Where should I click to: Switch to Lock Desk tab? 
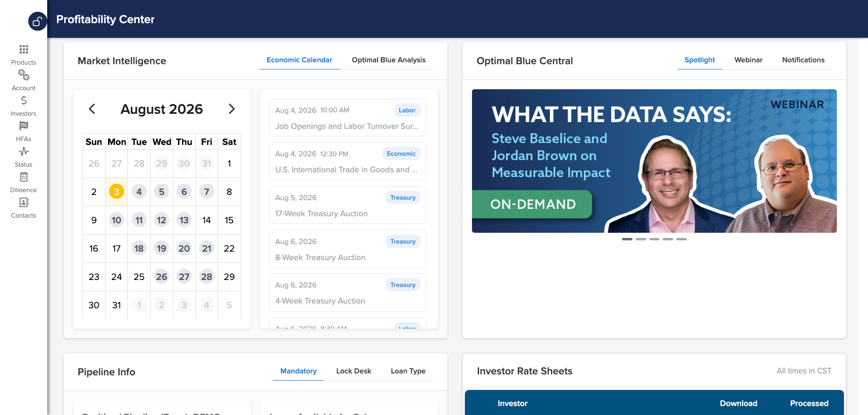click(x=354, y=371)
